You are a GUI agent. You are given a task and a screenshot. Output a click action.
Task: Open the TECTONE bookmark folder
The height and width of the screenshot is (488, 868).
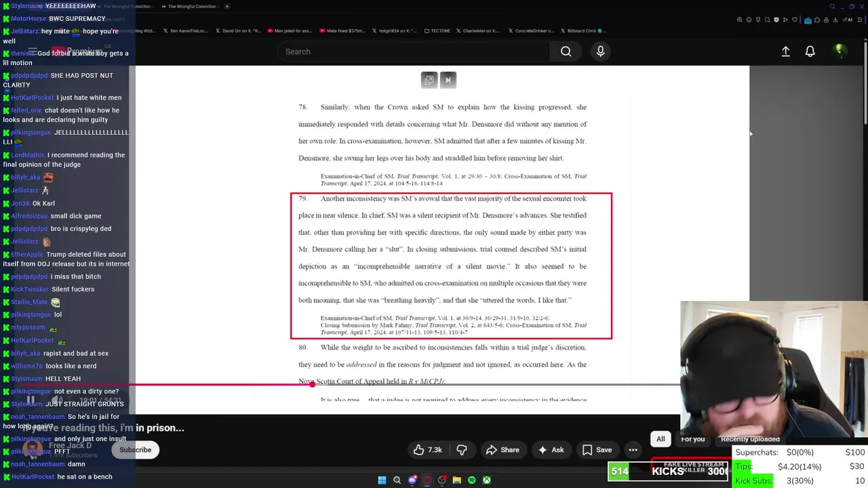pos(437,30)
